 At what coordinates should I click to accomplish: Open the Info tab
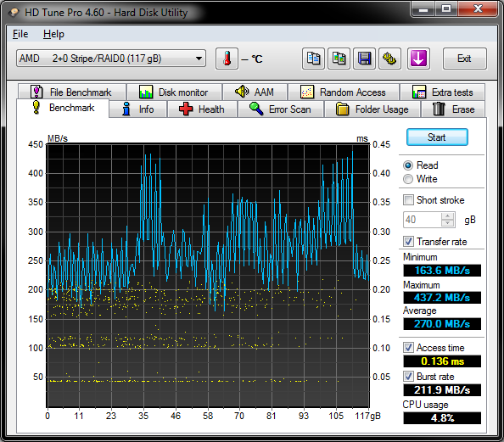138,109
